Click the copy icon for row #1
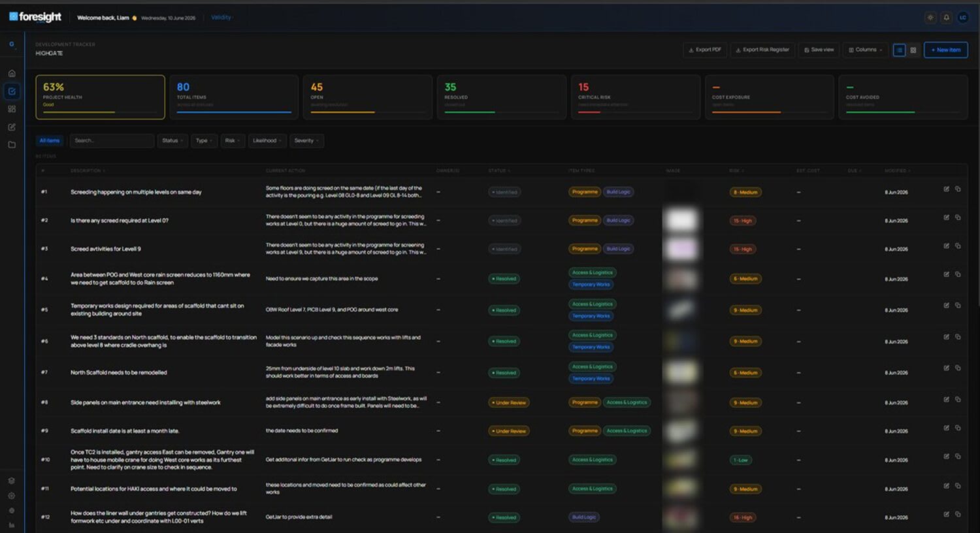The image size is (980, 533). pos(958,189)
